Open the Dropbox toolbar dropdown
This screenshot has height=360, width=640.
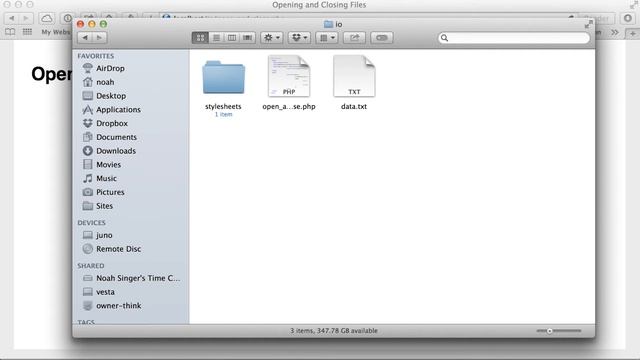(x=300, y=38)
